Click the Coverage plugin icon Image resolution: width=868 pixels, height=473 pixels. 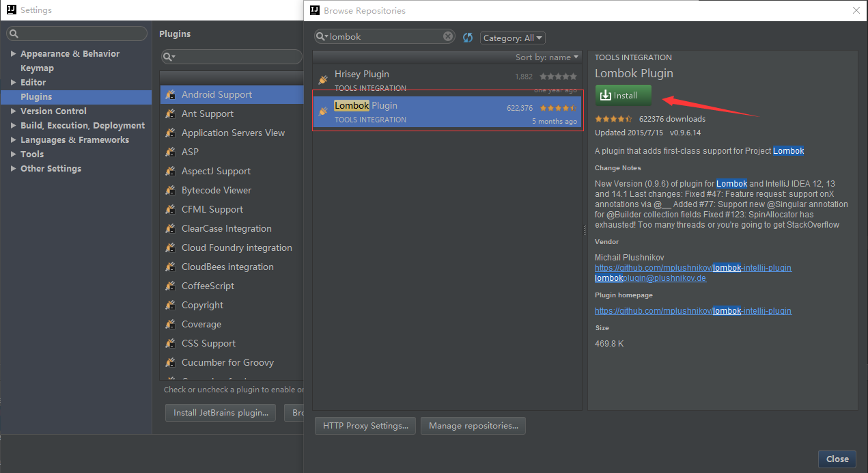(170, 324)
